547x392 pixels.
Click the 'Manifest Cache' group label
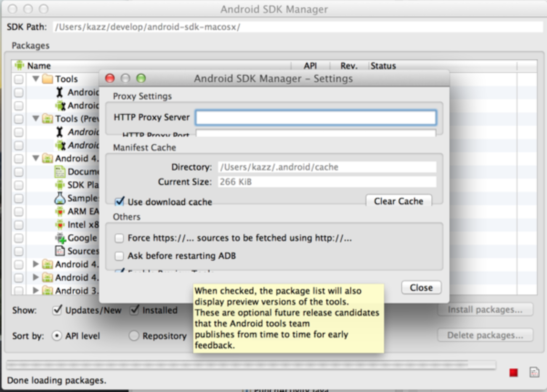pyautogui.click(x=144, y=148)
